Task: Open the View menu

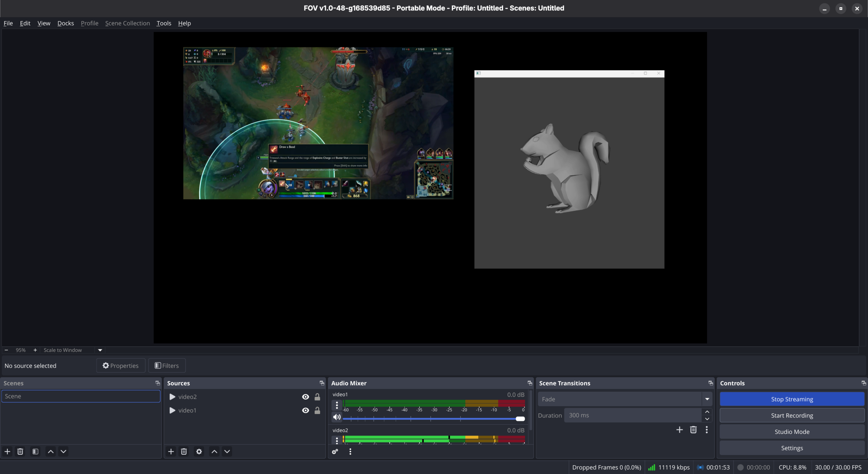Action: click(44, 23)
